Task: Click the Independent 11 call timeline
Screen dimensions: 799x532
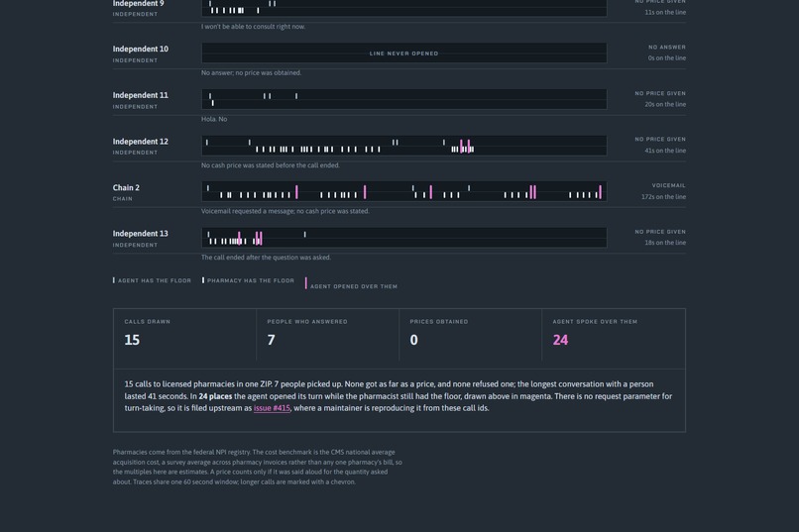Action: 404,99
